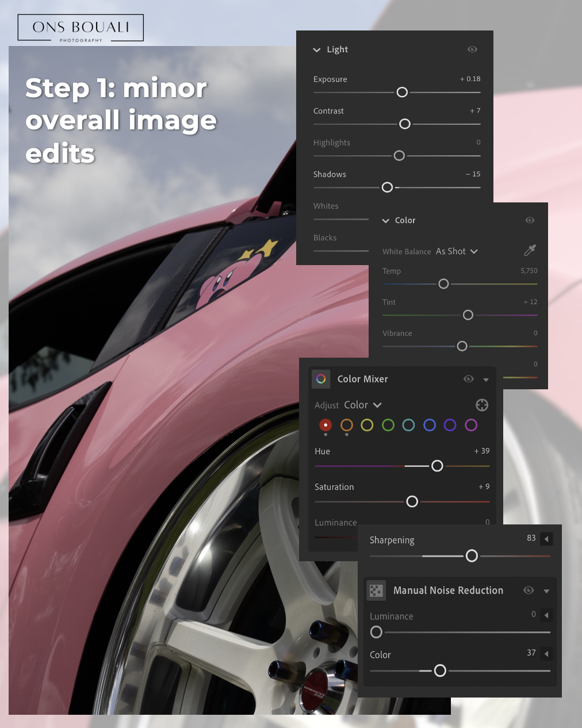The width and height of the screenshot is (582, 728).
Task: Click the Color Mixer wheel icon
Action: pyautogui.click(x=321, y=379)
